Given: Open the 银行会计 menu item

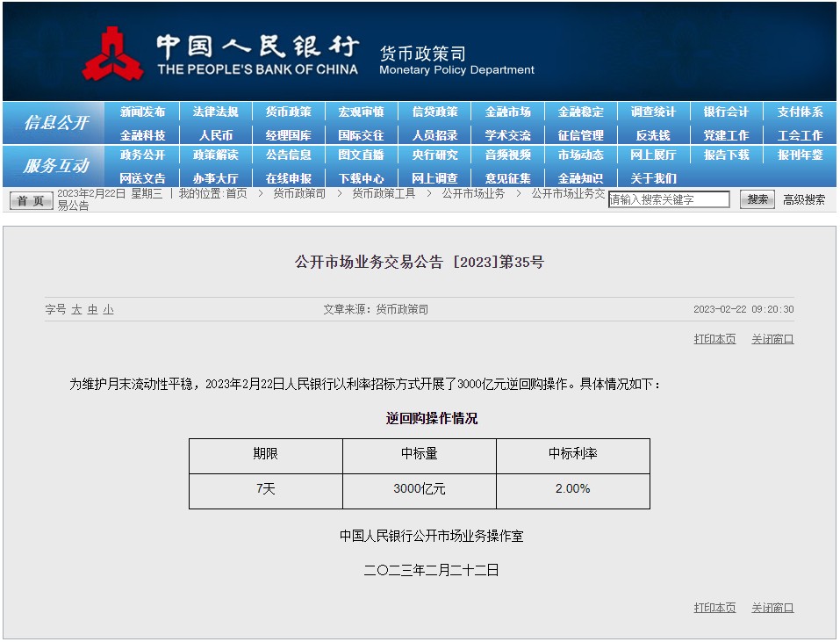Looking at the screenshot, I should click(726, 112).
